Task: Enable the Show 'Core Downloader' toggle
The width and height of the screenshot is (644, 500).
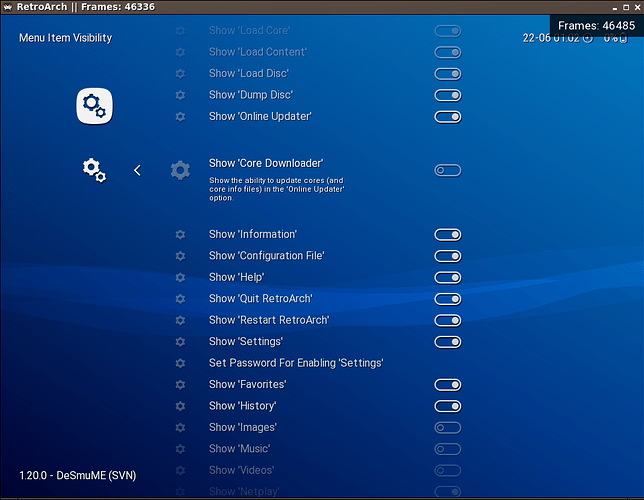Action: click(x=448, y=170)
